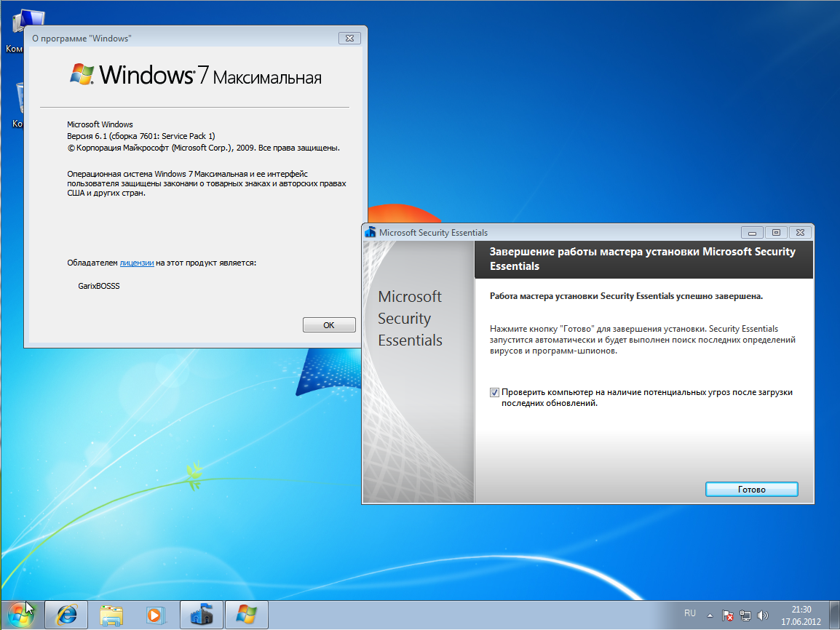Open volume speaker tray icon
Screen dimensions: 840x630
[x=762, y=615]
